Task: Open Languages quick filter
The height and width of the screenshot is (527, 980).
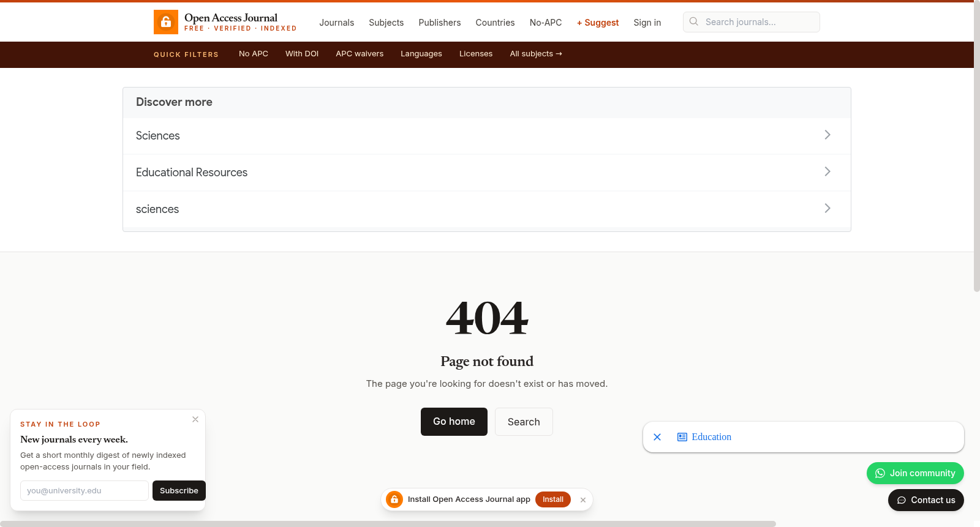Action: coord(421,54)
